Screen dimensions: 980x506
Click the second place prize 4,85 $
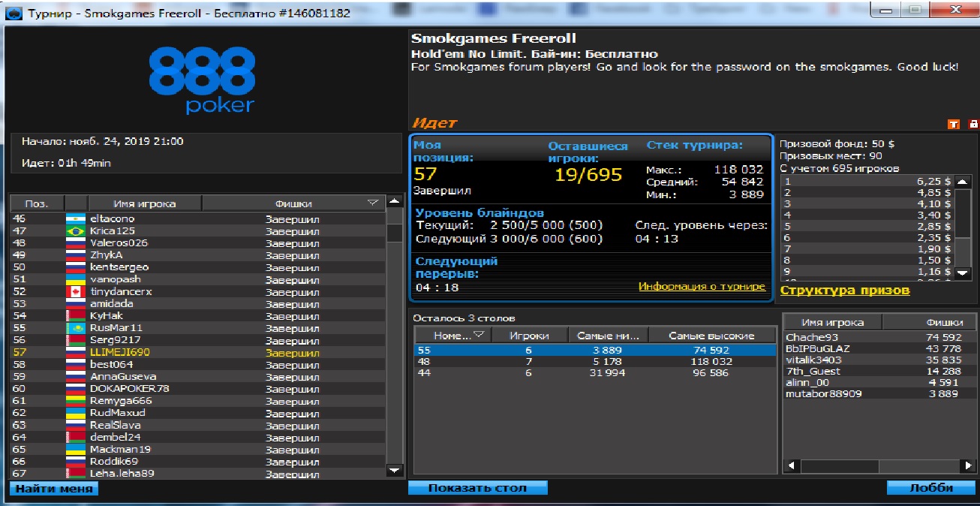click(934, 193)
